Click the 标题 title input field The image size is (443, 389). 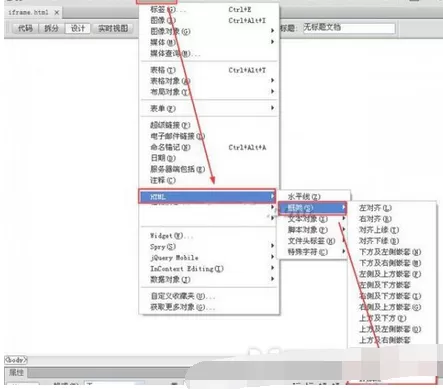point(348,28)
